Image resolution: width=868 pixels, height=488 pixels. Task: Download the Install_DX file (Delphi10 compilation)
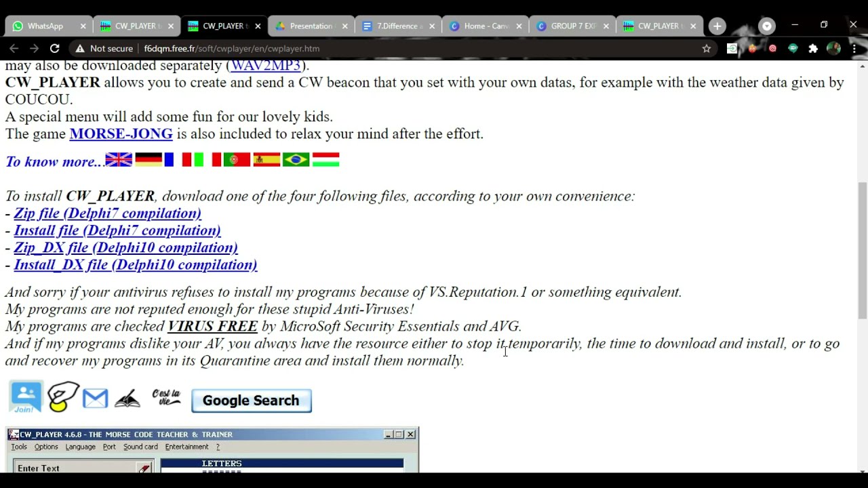point(136,264)
